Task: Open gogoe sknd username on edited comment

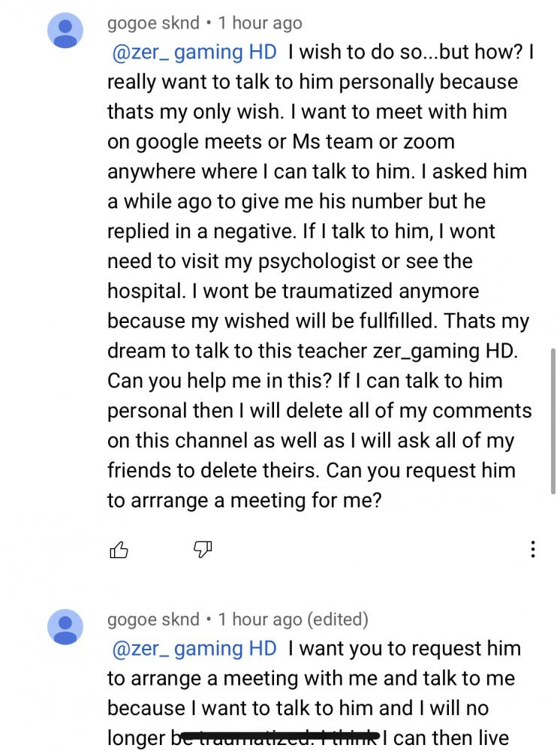Action: (153, 620)
